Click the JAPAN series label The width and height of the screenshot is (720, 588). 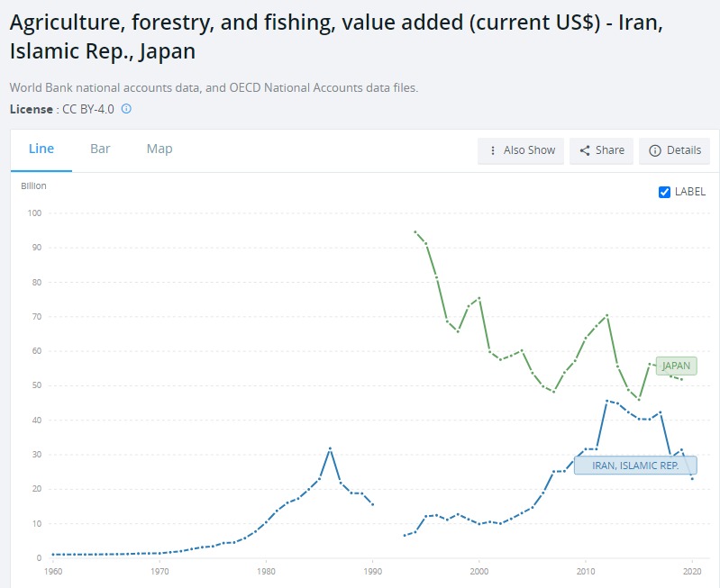click(x=678, y=366)
